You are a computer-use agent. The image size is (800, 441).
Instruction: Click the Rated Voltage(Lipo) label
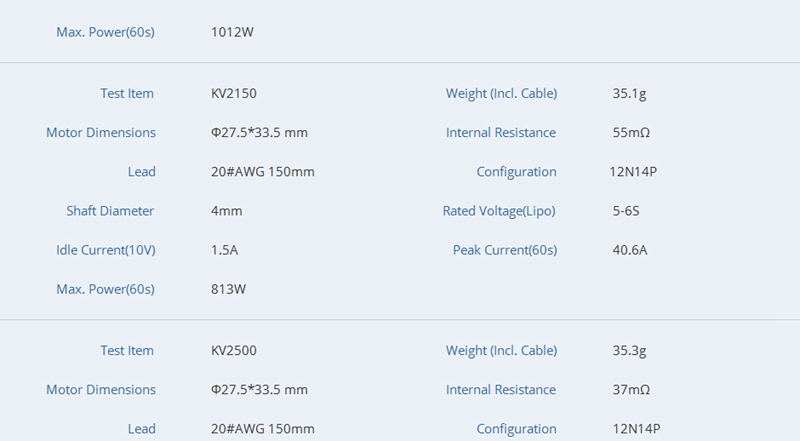pos(499,211)
